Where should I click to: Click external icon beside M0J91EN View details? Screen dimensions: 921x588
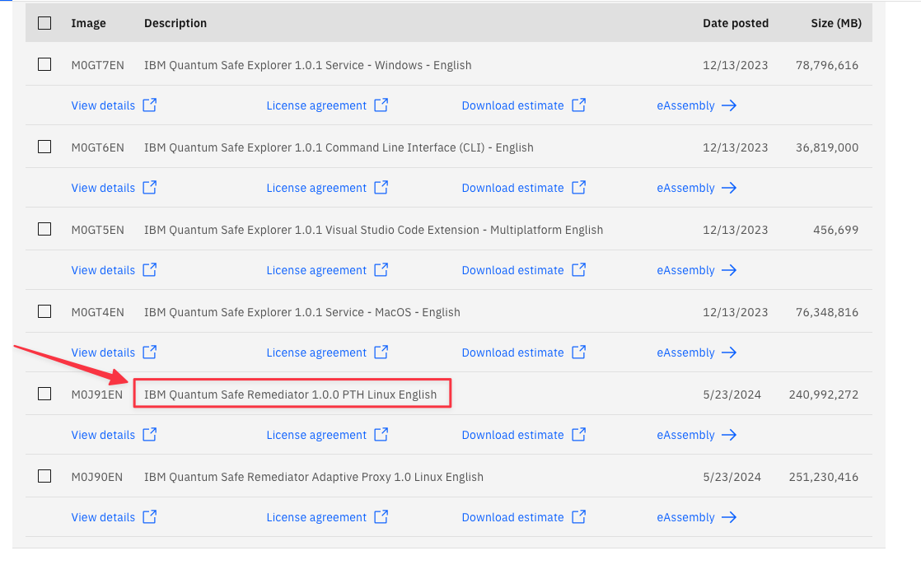tap(150, 435)
